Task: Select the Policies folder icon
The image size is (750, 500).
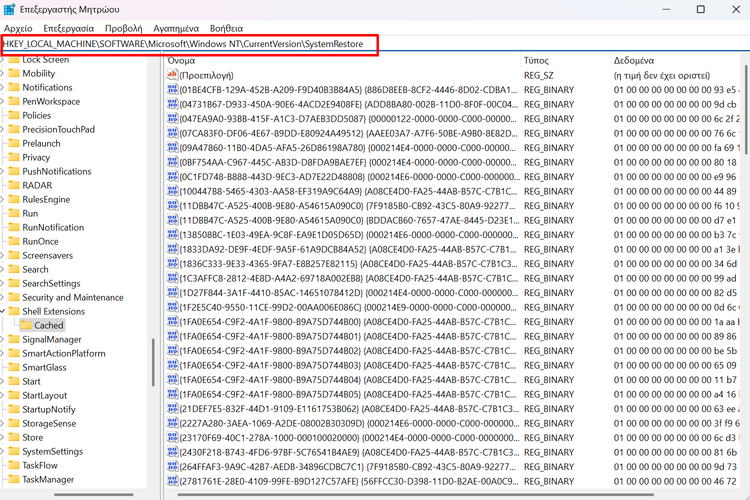Action: tap(14, 115)
